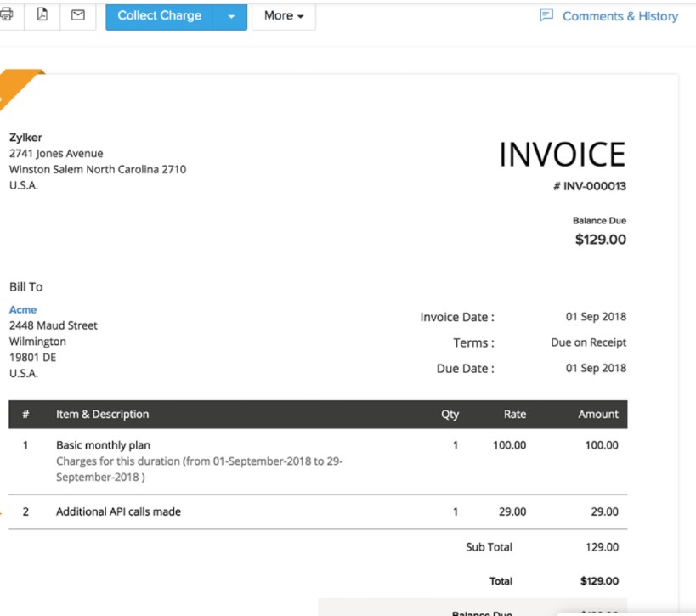
Task: Click the Due on Receipt terms value
Action: 588,342
